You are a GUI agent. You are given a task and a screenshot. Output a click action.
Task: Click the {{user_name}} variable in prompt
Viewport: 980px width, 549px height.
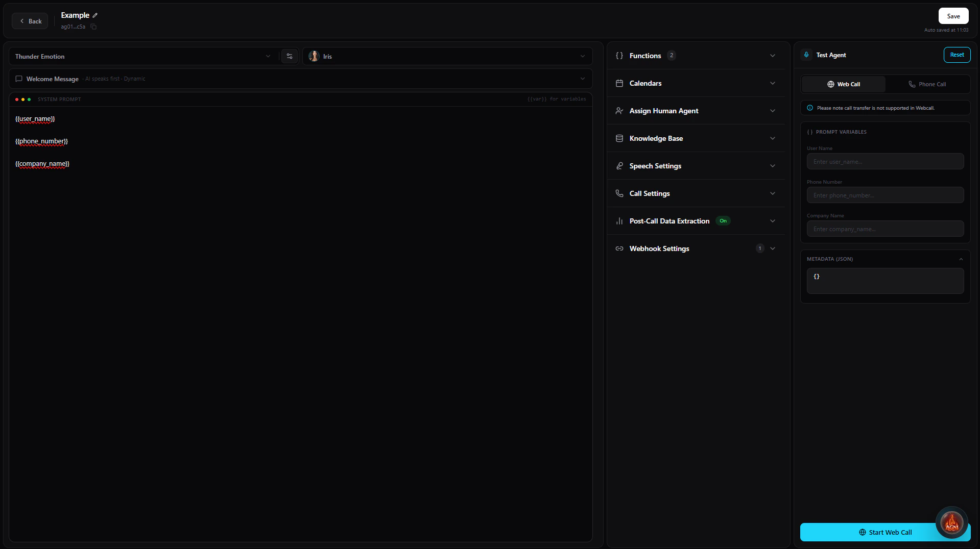pos(35,119)
